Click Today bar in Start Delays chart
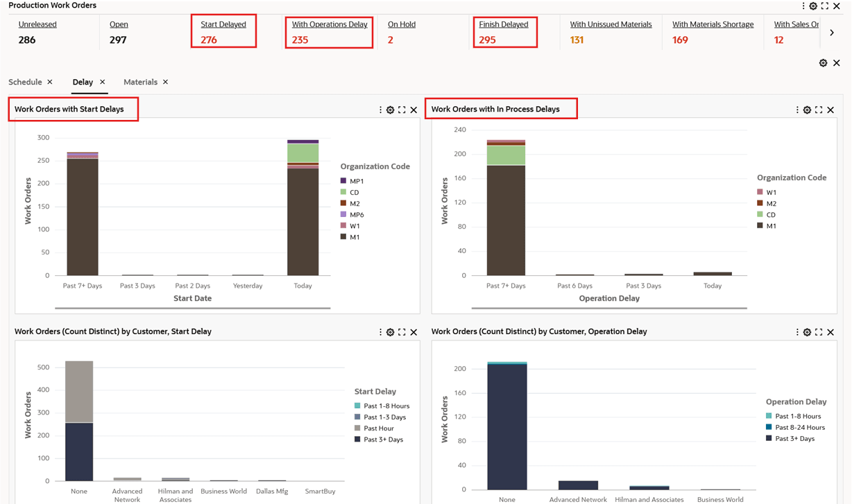 [x=303, y=208]
